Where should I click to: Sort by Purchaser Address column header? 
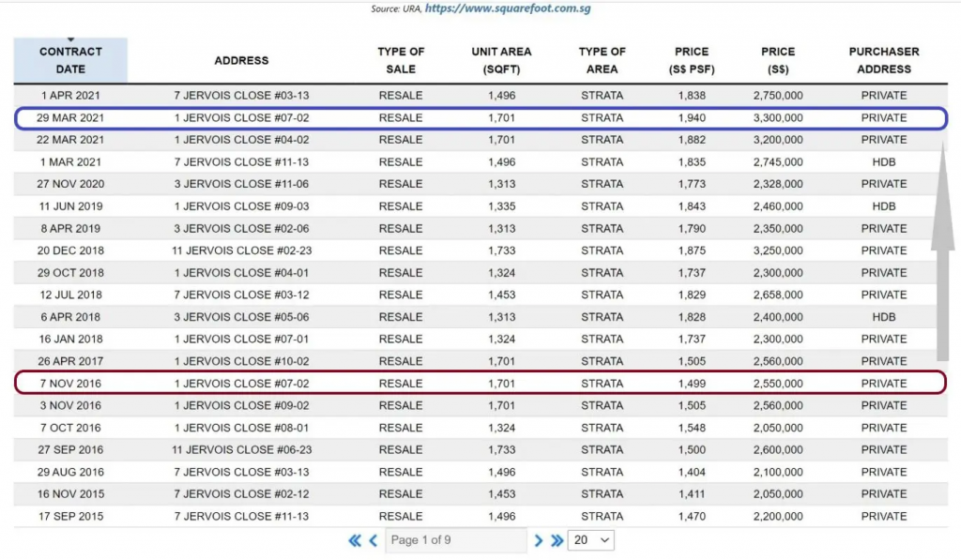tap(884, 61)
